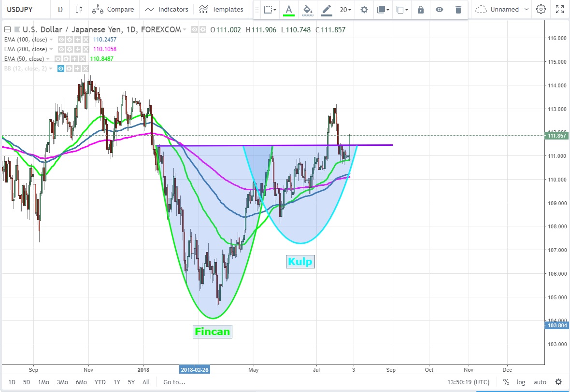This screenshot has height=392, width=570.
Task: Open the Indicators dialog
Action: (167, 9)
